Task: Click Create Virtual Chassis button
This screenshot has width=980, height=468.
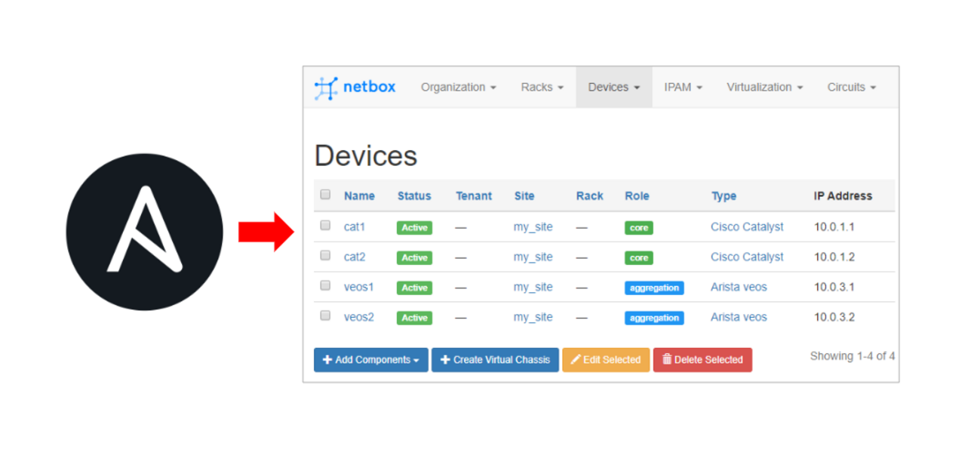Action: 495,360
